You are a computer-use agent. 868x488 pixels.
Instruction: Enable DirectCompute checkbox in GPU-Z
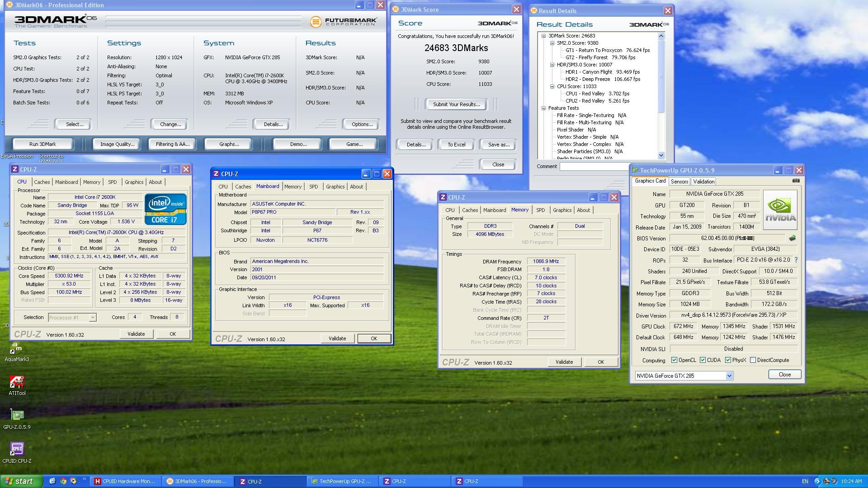coord(753,360)
